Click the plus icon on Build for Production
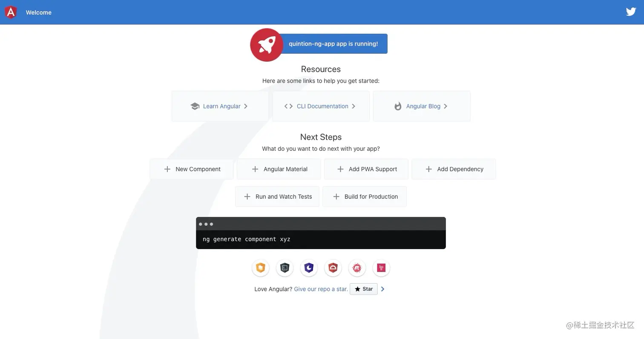 point(336,197)
